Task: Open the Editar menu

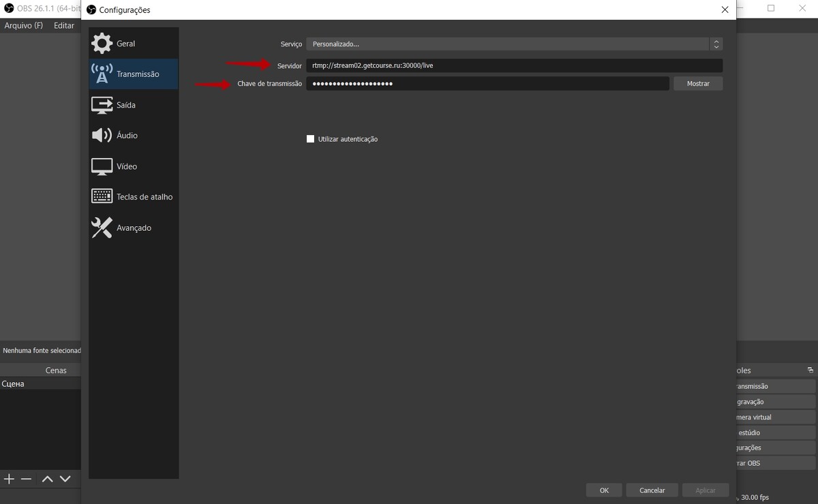Action: click(64, 25)
